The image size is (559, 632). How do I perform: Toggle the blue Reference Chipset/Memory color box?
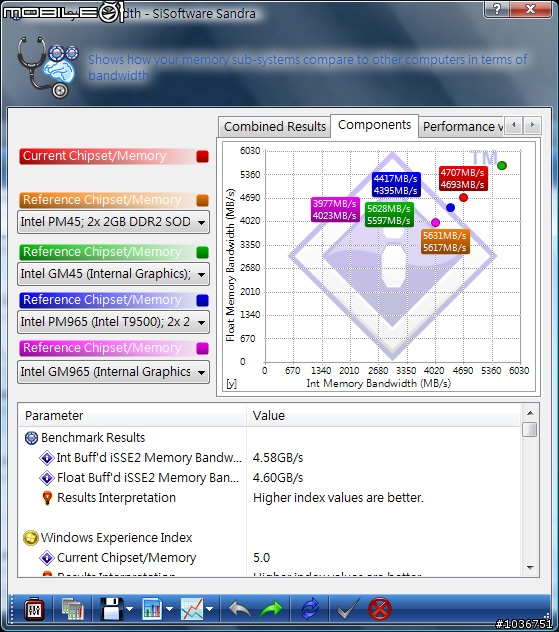pyautogui.click(x=202, y=300)
